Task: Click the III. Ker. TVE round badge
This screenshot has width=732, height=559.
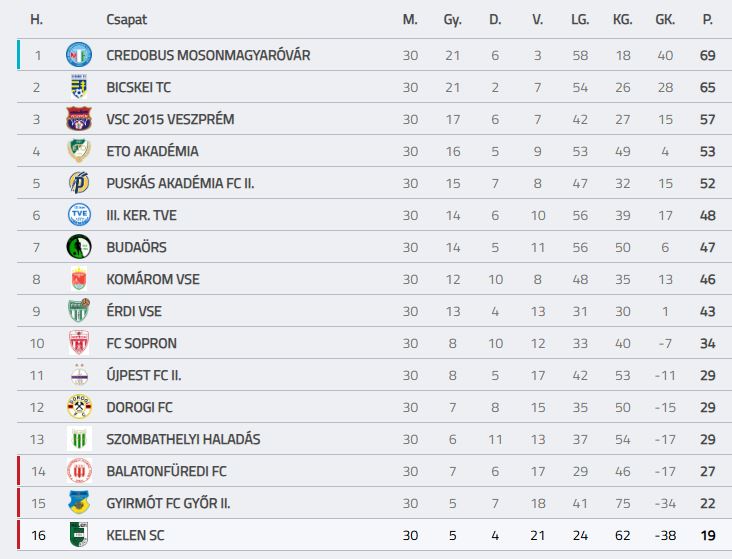Action: 79,215
